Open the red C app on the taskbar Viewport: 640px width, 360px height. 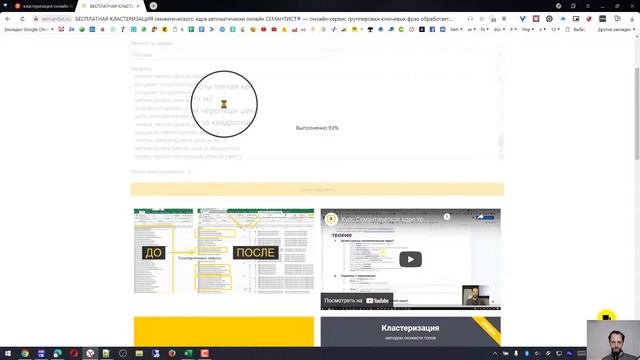[x=204, y=353]
